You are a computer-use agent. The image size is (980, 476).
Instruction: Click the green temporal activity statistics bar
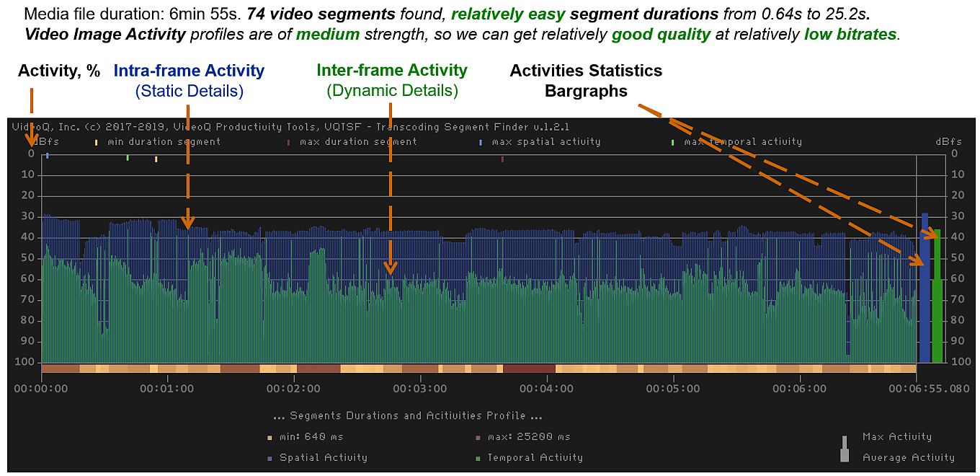937,303
